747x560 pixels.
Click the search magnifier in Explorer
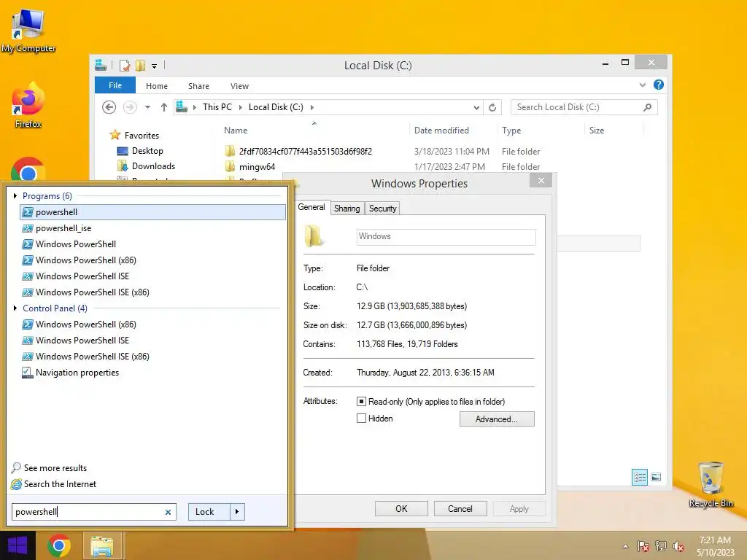pyautogui.click(x=647, y=107)
